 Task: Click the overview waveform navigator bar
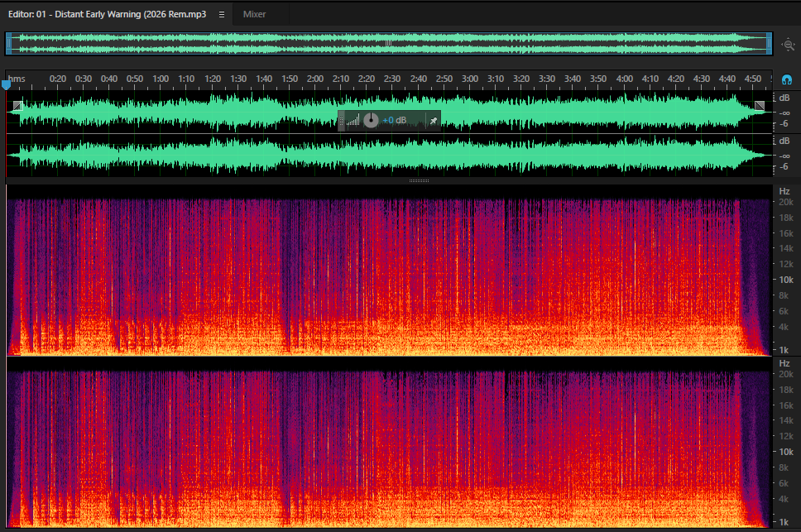(389, 43)
